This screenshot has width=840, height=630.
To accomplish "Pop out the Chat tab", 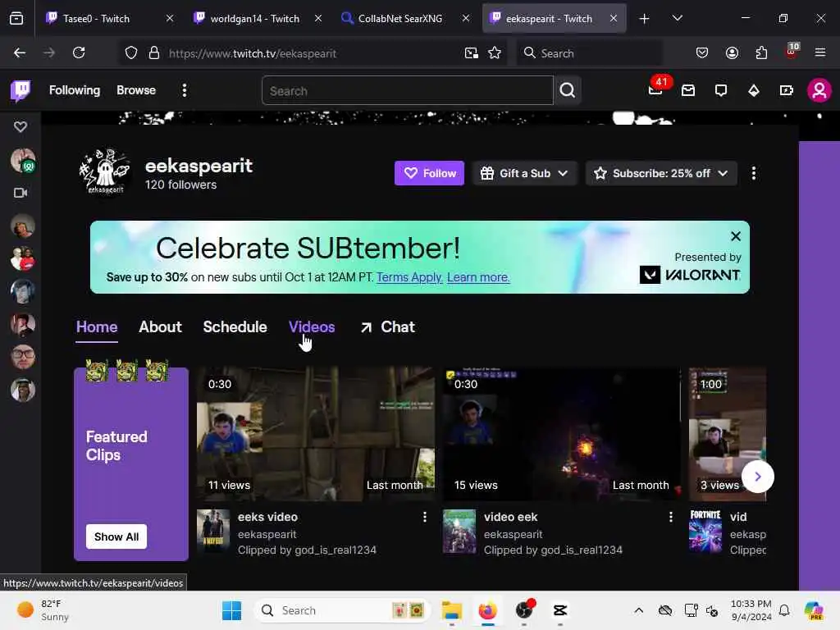I will 388,326.
